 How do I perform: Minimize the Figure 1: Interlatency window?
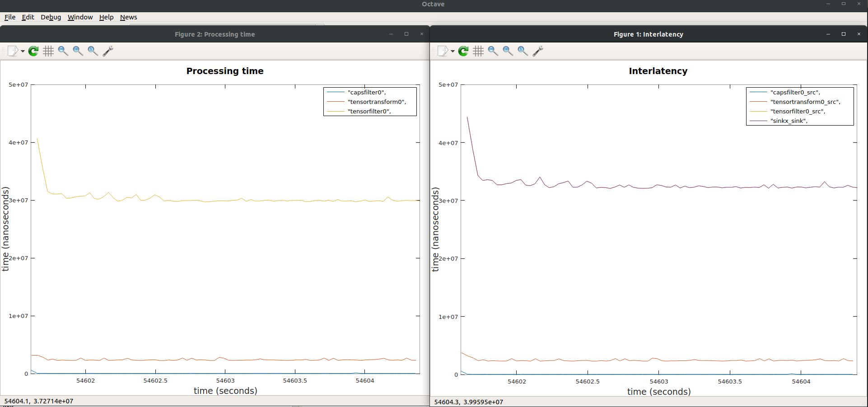[828, 34]
